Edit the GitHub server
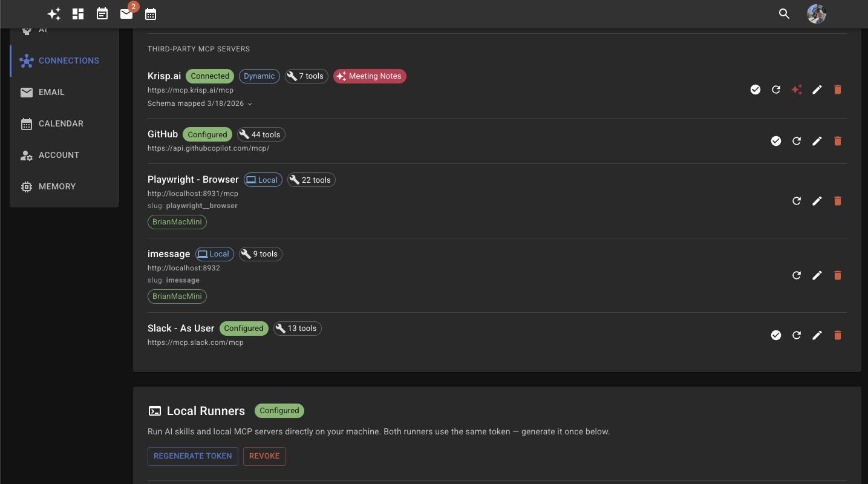The height and width of the screenshot is (484, 868). [817, 141]
